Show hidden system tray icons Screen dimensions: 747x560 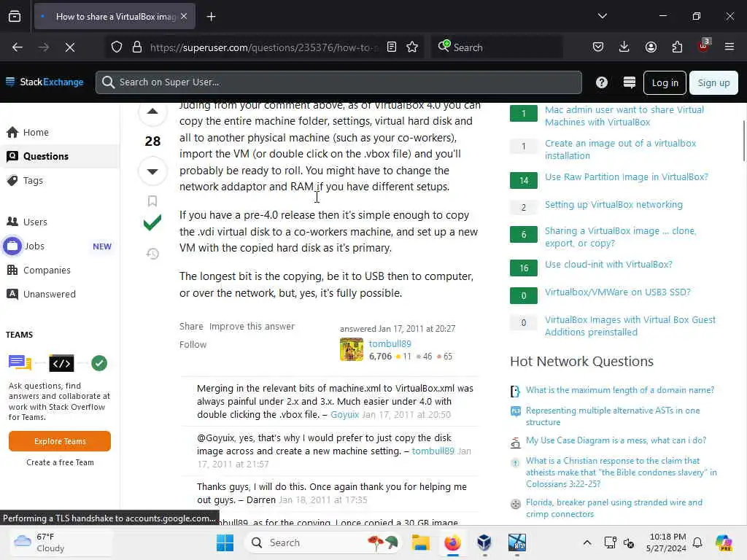587,542
